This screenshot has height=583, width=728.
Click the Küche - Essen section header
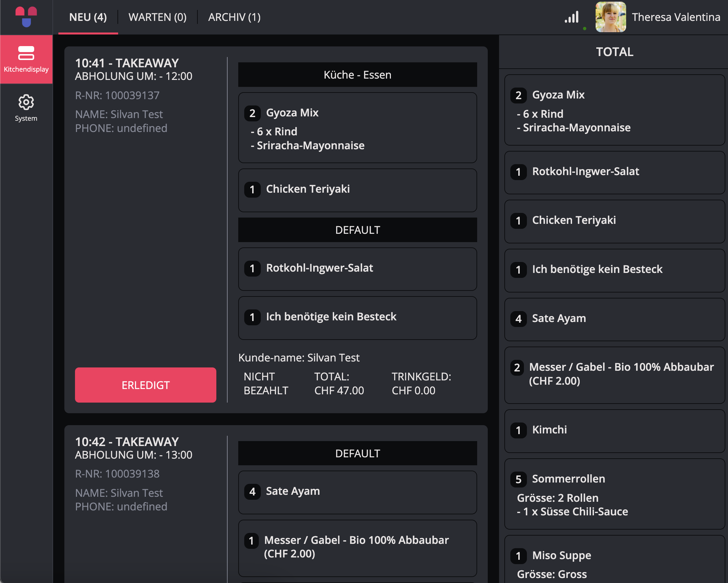coord(358,75)
